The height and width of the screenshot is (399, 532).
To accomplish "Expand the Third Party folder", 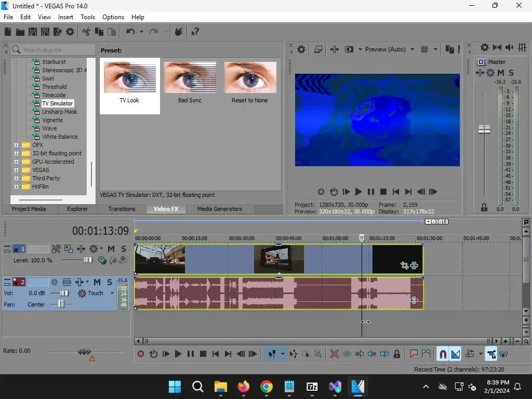I will point(16,179).
